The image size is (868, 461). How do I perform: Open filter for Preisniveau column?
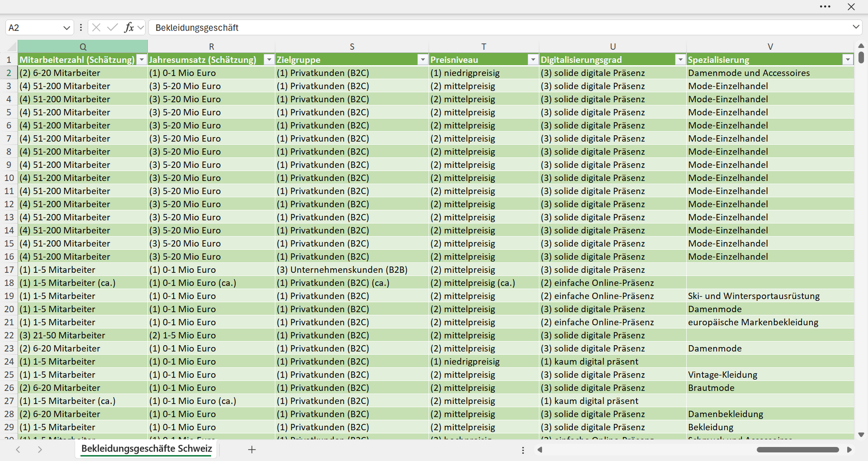[533, 59]
